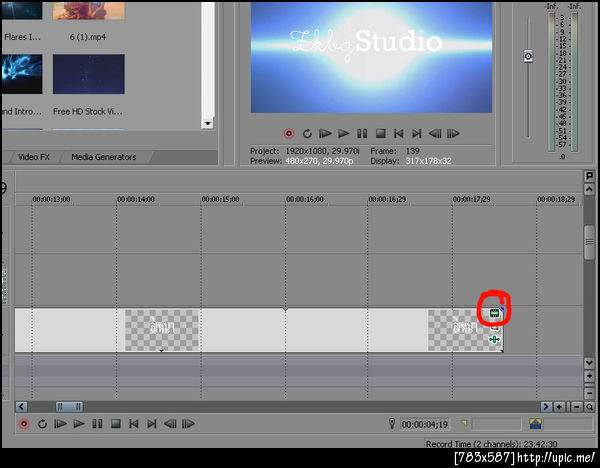Toggle Loop Playback in the timeline transport bar

point(42,424)
